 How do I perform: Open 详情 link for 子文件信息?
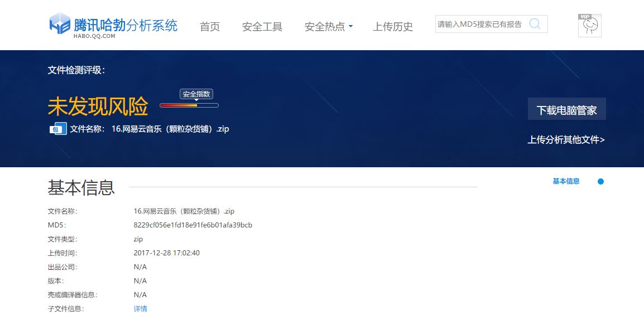click(141, 308)
